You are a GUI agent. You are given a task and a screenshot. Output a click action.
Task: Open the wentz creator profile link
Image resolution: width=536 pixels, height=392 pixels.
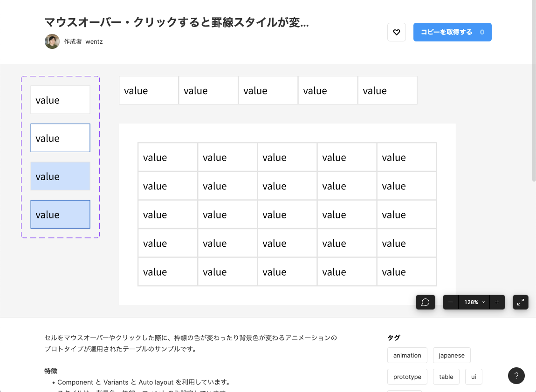(x=94, y=41)
